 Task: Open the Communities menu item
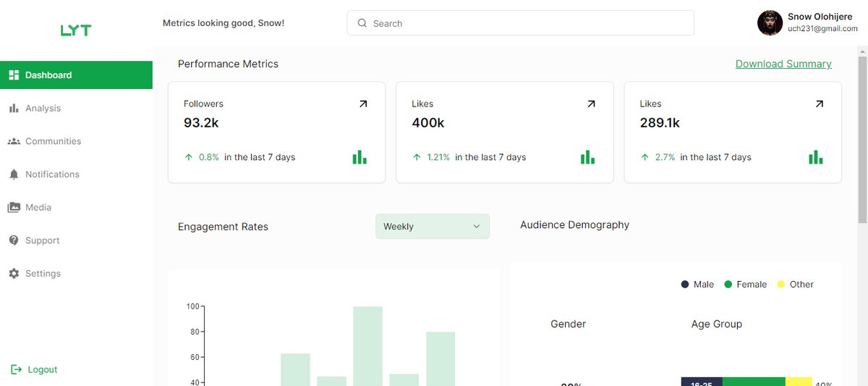tap(76, 141)
